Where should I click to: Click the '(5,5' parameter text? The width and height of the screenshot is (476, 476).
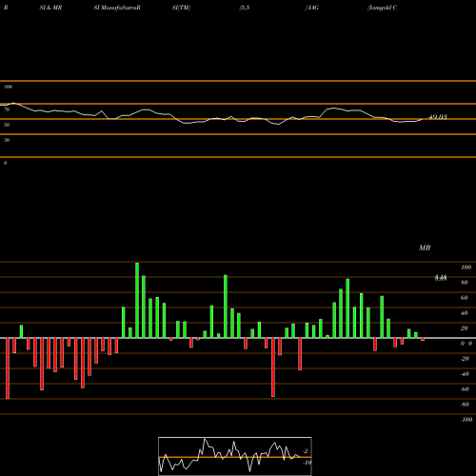coord(245,8)
